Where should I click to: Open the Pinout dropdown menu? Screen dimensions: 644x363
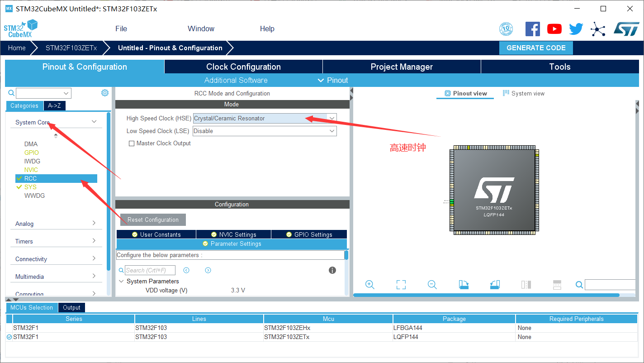333,80
